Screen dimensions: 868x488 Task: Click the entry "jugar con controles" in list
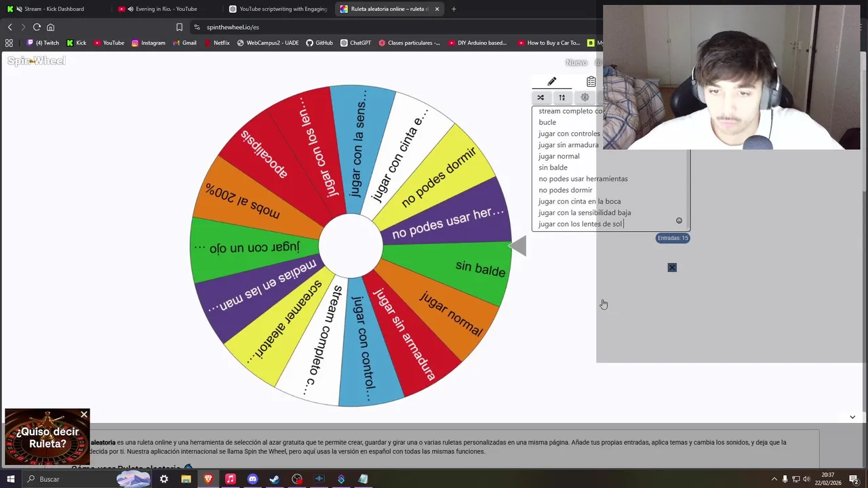[569, 134]
